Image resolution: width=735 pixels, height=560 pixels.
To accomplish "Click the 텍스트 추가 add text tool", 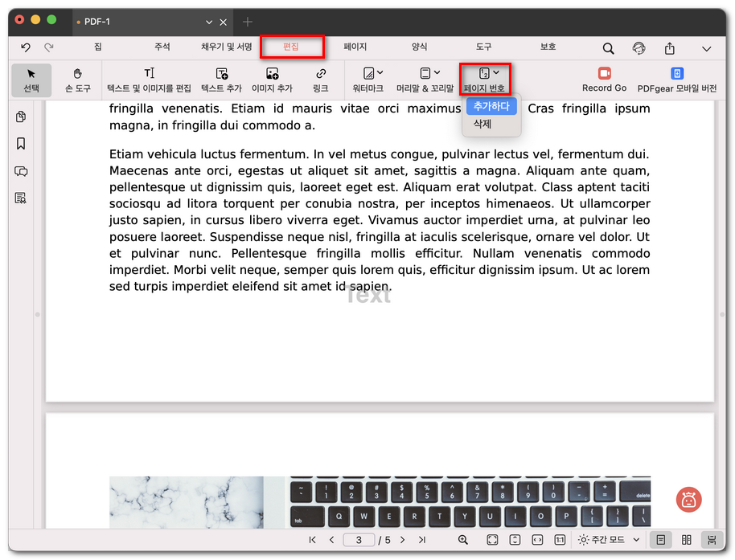I will click(221, 80).
